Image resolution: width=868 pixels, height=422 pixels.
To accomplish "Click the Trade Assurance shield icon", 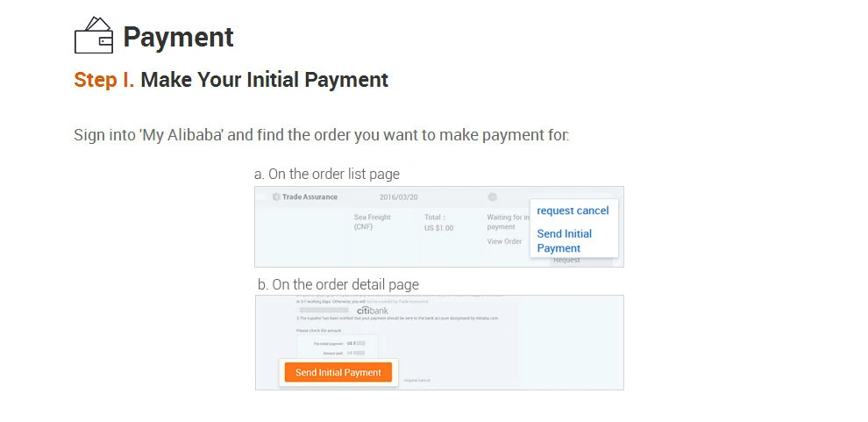I will [276, 197].
